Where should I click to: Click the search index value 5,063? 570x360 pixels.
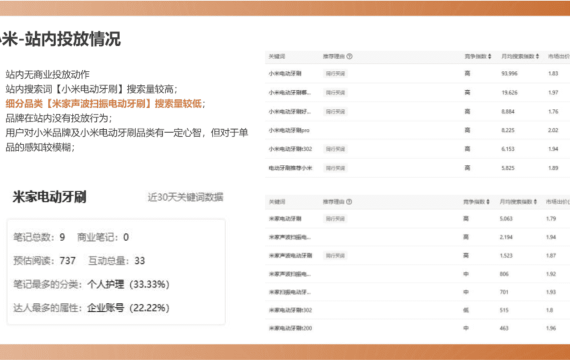[506, 219]
